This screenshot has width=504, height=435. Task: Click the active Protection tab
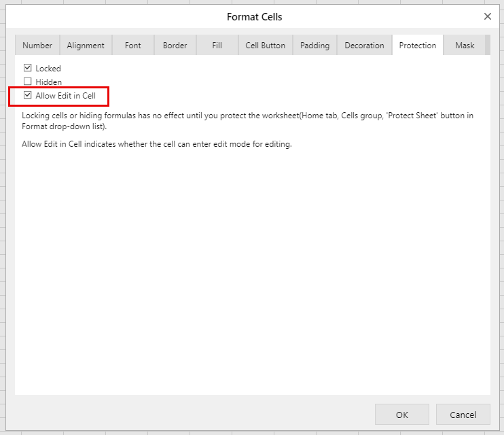click(417, 46)
